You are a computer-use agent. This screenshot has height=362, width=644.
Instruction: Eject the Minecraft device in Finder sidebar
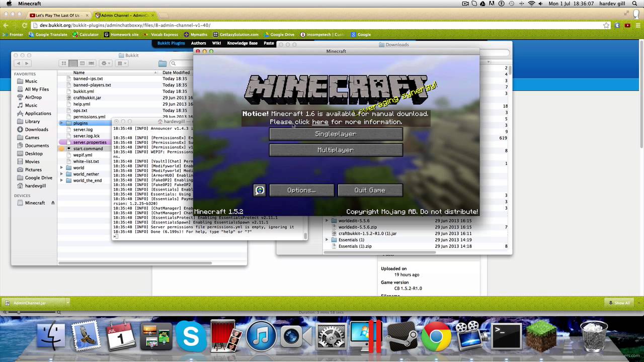point(53,203)
